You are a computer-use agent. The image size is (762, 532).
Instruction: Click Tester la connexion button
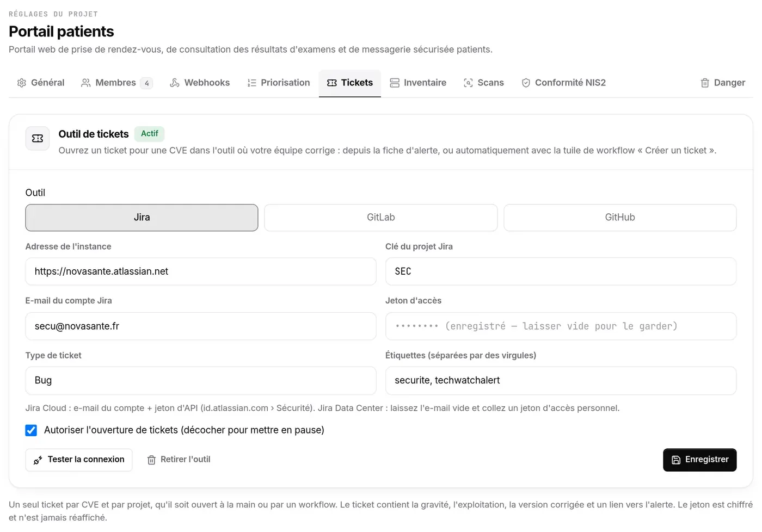click(x=79, y=460)
